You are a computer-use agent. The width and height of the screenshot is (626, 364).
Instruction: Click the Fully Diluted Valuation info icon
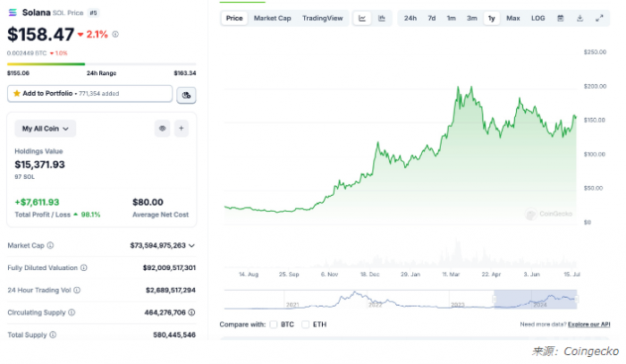(84, 267)
